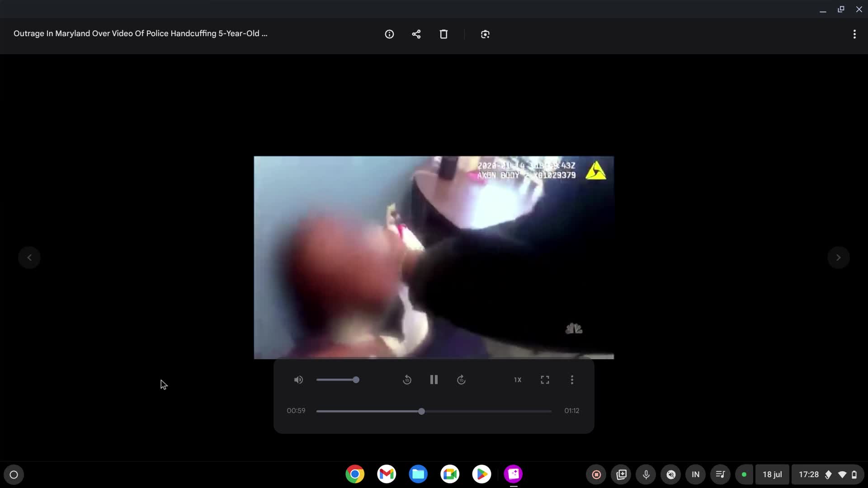This screenshot has height=488, width=868.
Task: Set volume with the volume slider
Action: (x=337, y=380)
